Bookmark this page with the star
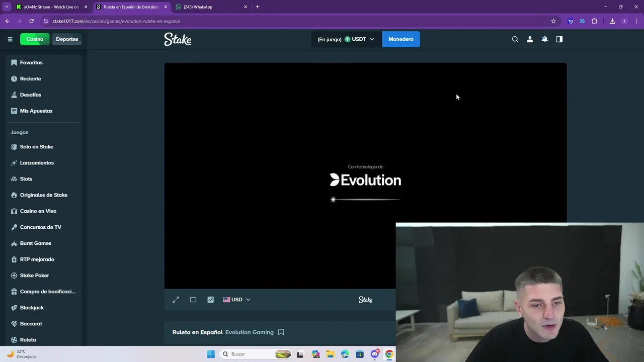Screen dimensions: 644x362 coord(553,21)
